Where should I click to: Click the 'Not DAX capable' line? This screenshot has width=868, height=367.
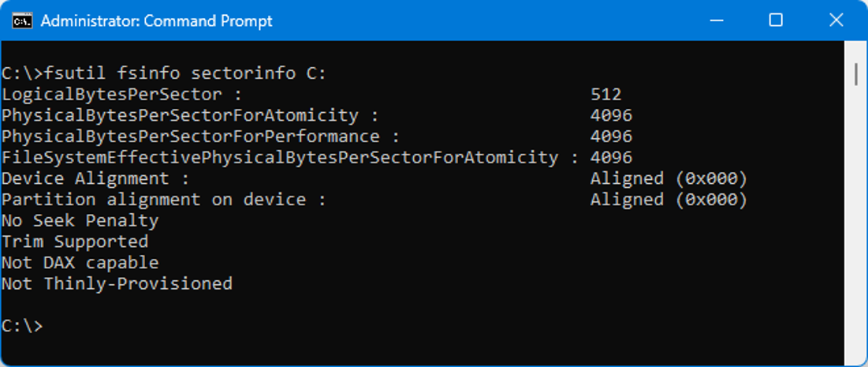point(80,262)
